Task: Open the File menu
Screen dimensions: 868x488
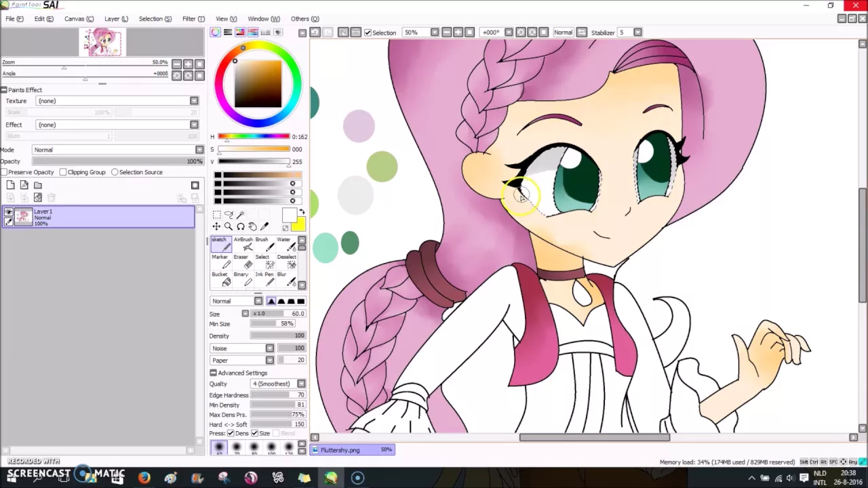Action: [14, 19]
